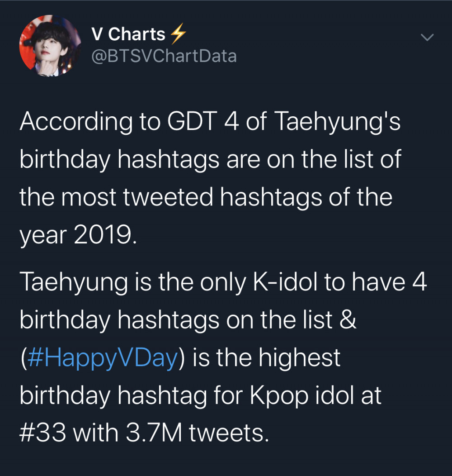The height and width of the screenshot is (476, 452).
Task: Click the 'birthday hashtag for Kpop idol' line
Action: click(x=201, y=396)
